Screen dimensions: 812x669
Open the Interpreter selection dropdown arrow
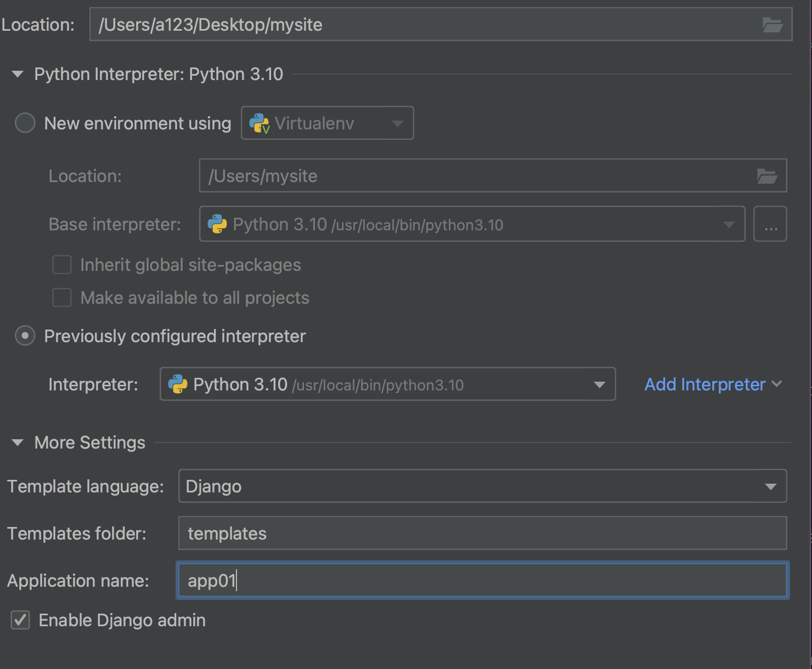click(x=599, y=384)
